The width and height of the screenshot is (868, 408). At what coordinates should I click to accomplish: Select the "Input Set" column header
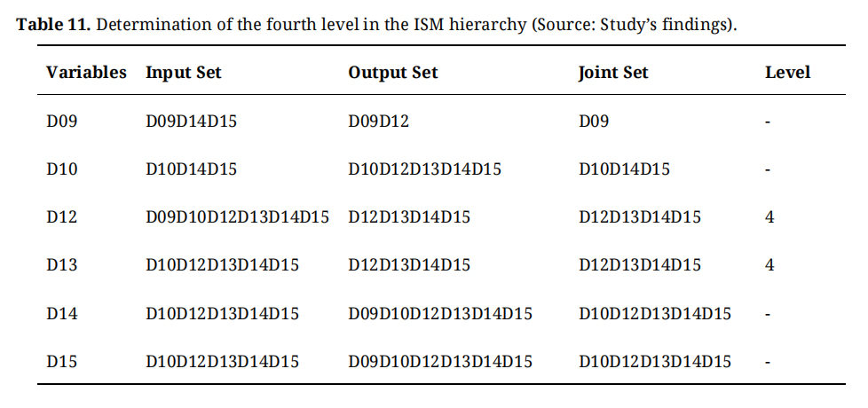click(x=184, y=73)
